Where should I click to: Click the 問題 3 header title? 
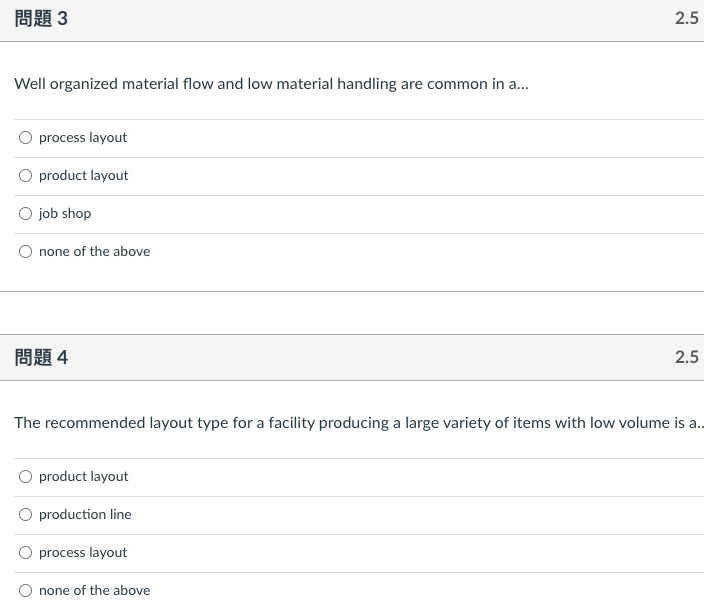click(41, 19)
